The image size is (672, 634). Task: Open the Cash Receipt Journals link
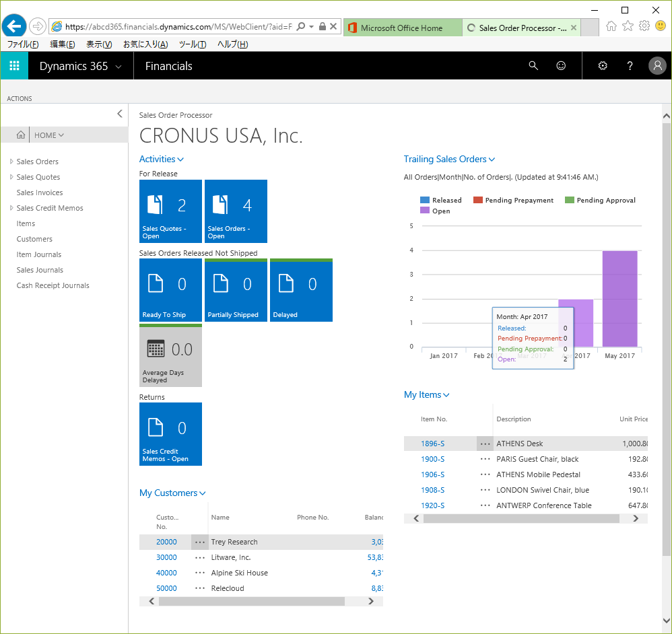53,285
